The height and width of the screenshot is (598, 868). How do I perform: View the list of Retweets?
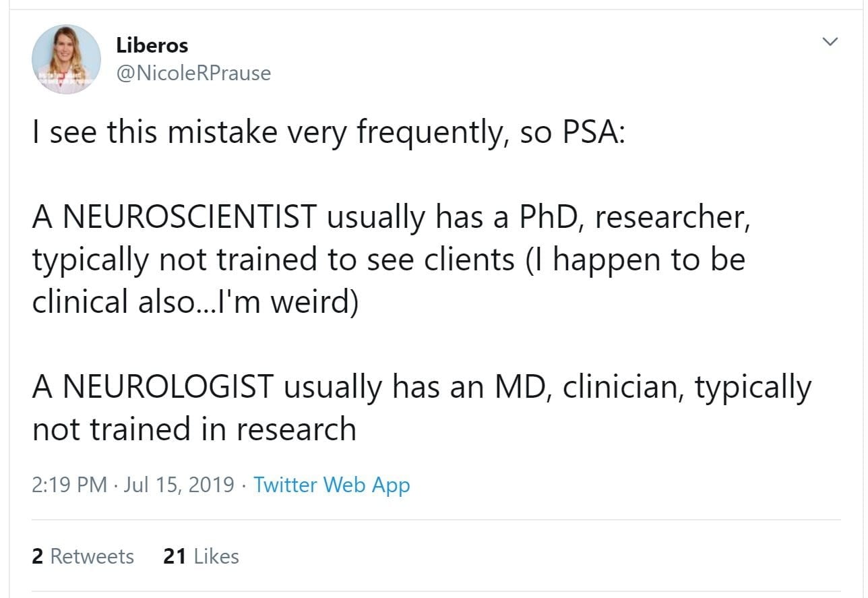click(x=92, y=556)
